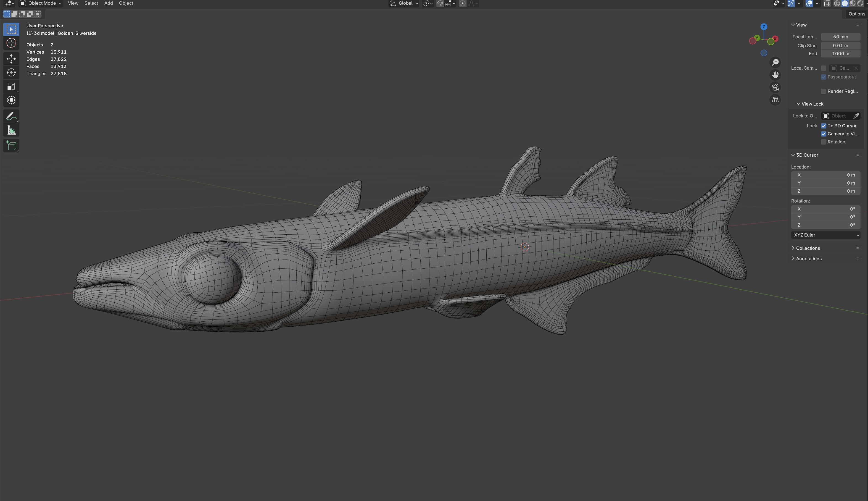Select the Rotate tool
Viewport: 868px width, 501px height.
click(11, 73)
